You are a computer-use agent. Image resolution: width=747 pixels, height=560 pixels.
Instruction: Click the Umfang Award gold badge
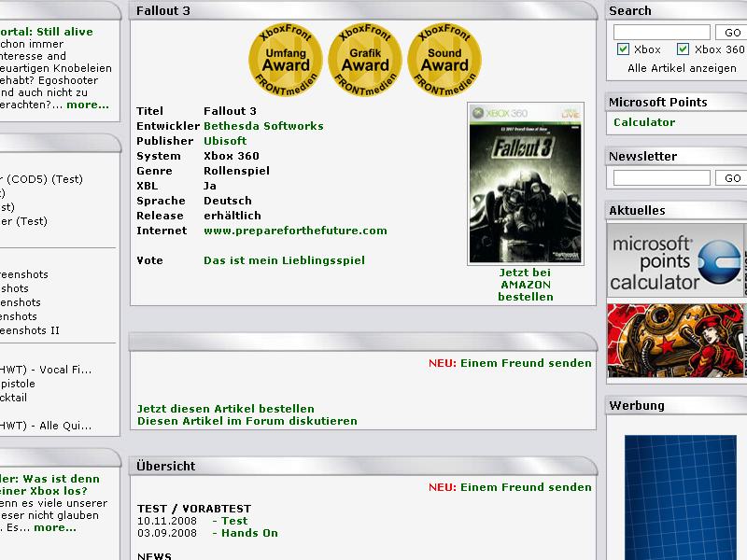(286, 59)
